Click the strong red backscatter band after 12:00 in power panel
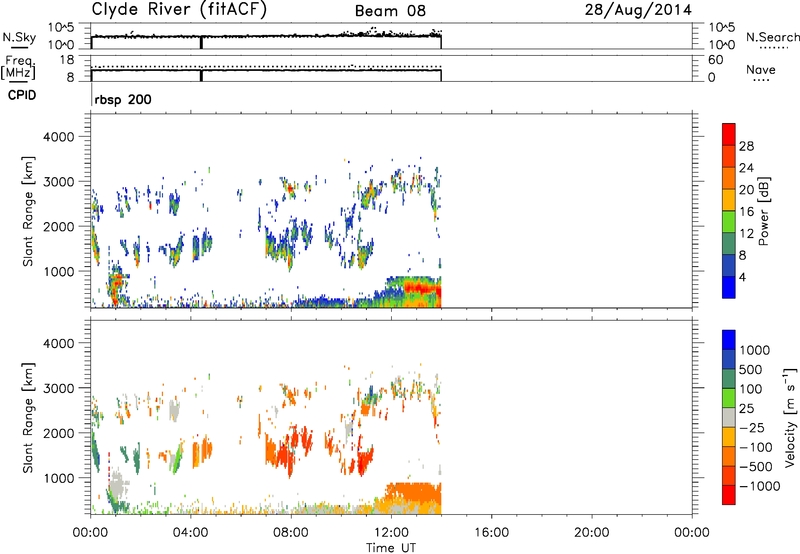The width and height of the screenshot is (800, 554). coord(421,289)
